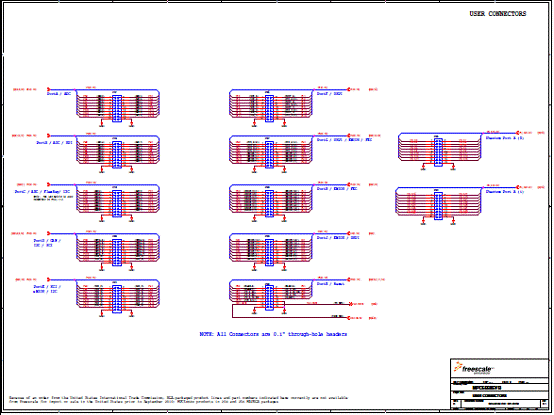The image size is (554, 415).
Task: Select the PortE label on left column
Action: point(47,289)
